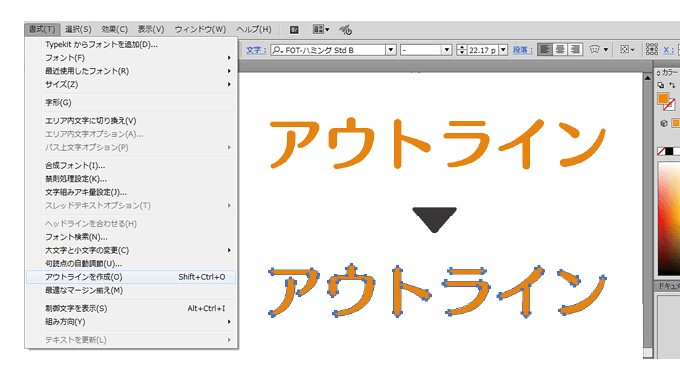This screenshot has height=370, width=680.
Task: Open the 効果(C) menu
Action: [x=114, y=29]
